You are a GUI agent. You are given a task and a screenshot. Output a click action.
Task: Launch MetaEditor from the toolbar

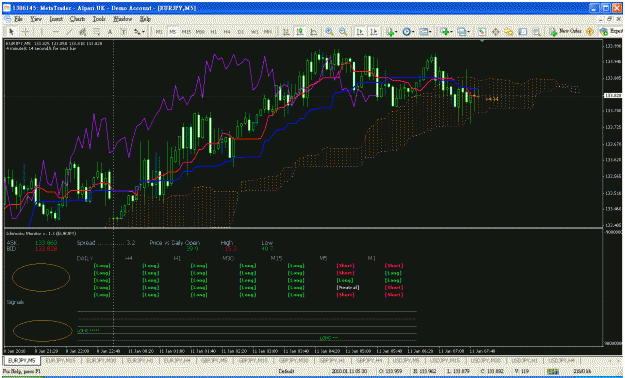tap(590, 32)
